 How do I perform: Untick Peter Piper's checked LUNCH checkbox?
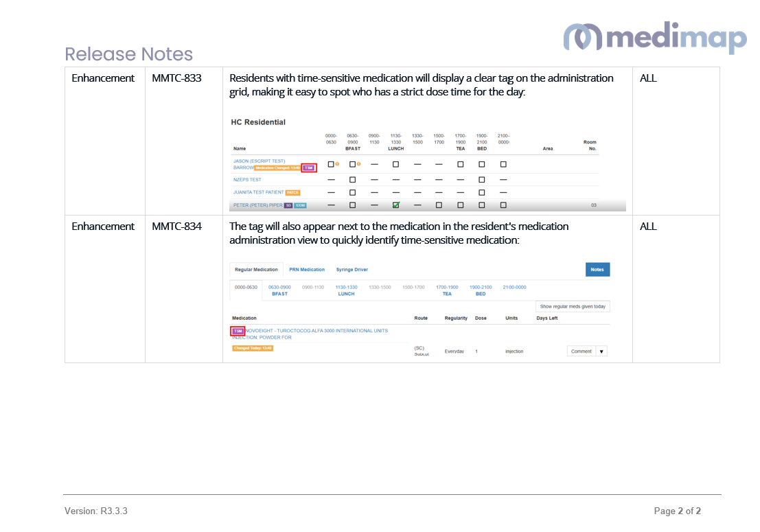(x=395, y=205)
